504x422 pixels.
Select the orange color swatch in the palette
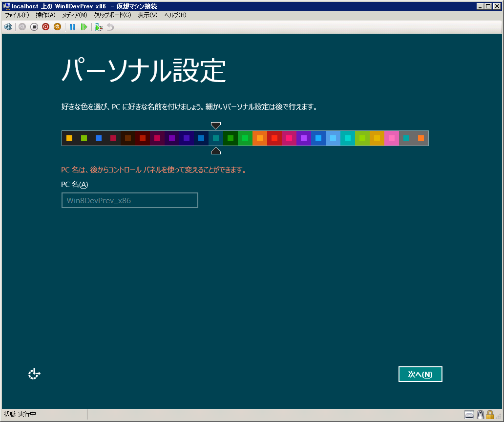point(260,138)
